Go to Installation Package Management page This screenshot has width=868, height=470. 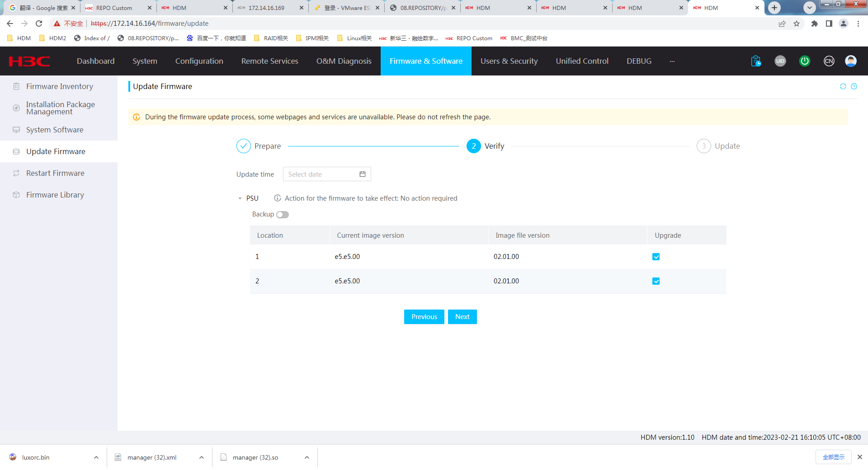coord(59,108)
